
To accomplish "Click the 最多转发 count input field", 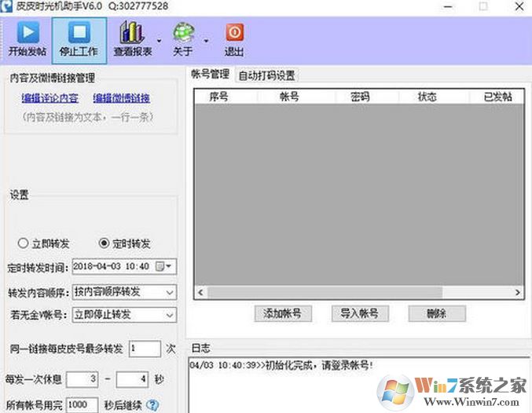I will (145, 349).
